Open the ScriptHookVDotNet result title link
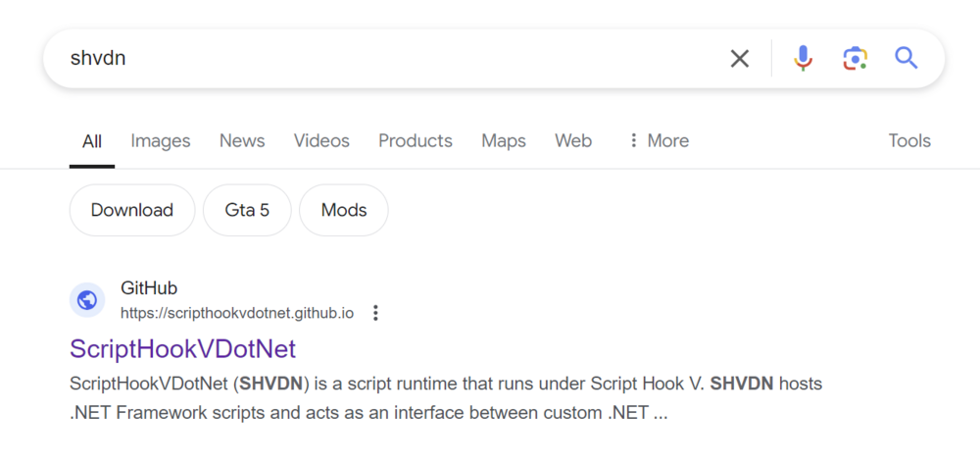The height and width of the screenshot is (465, 980). (183, 349)
